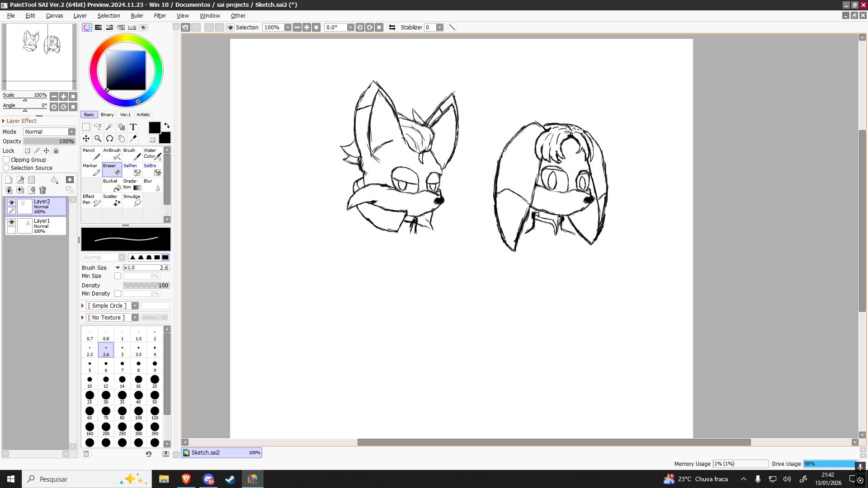Choose the Smudge tool

132,200
